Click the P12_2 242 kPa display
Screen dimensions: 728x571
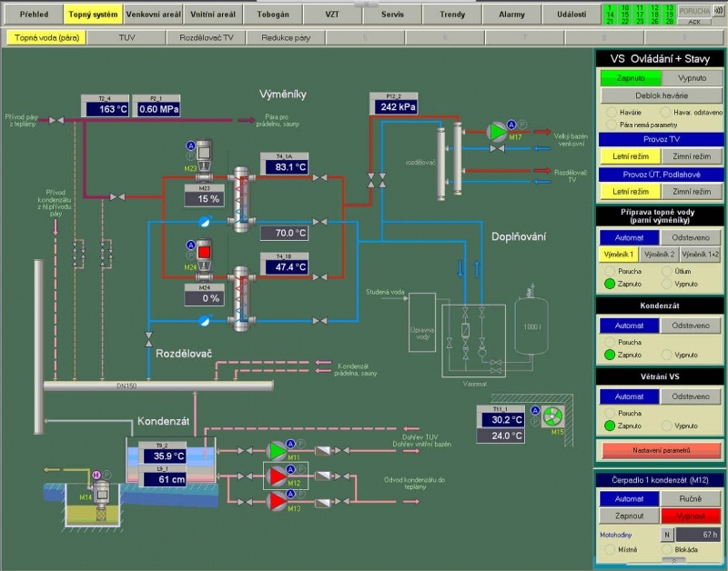[x=398, y=107]
